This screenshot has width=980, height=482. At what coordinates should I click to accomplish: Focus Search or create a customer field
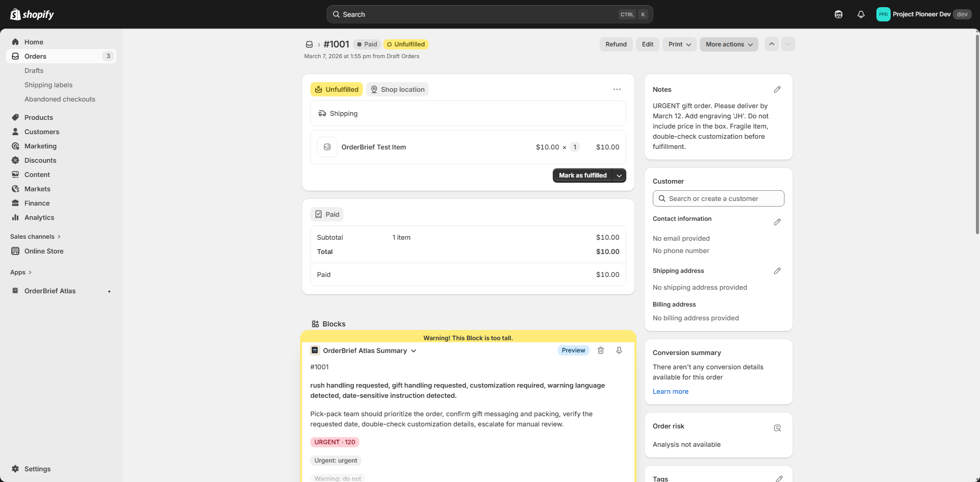pyautogui.click(x=718, y=198)
